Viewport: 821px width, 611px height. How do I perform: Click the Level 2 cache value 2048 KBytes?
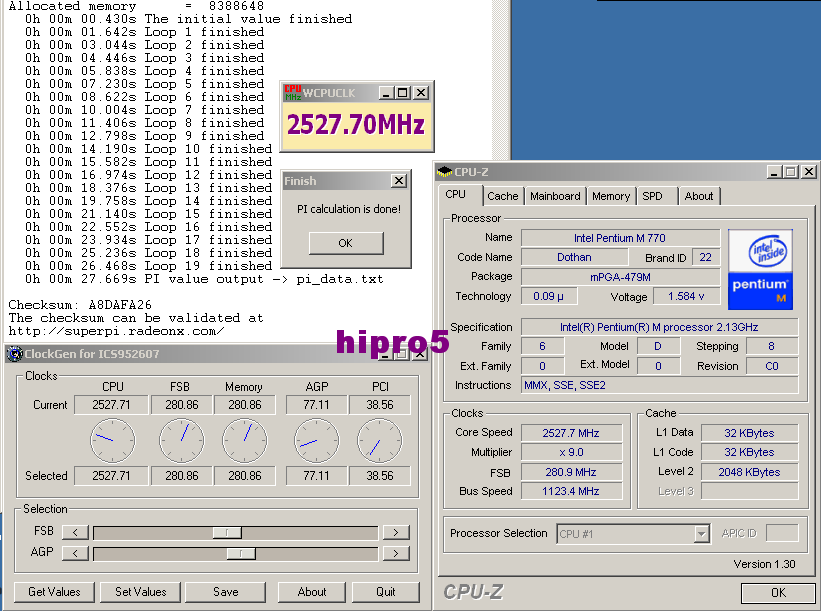click(749, 472)
